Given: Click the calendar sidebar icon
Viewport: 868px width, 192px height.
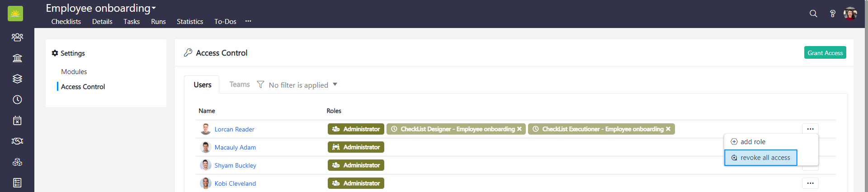Looking at the screenshot, I should [x=17, y=121].
